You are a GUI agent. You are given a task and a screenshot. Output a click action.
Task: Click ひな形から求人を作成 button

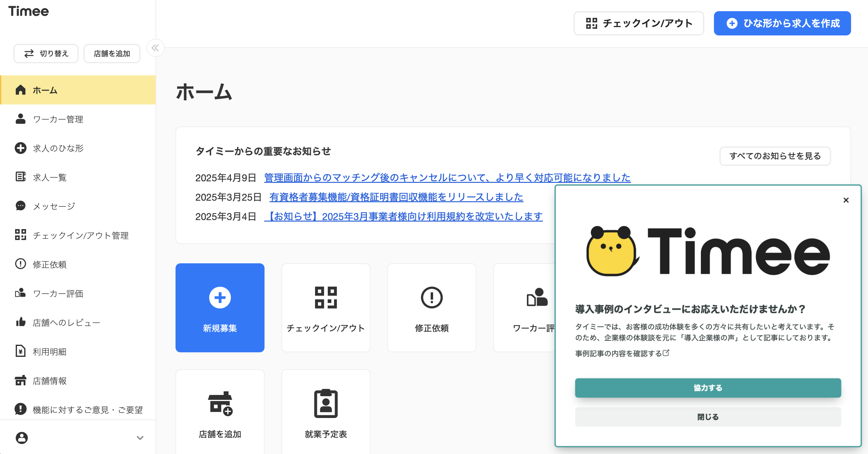(x=782, y=23)
